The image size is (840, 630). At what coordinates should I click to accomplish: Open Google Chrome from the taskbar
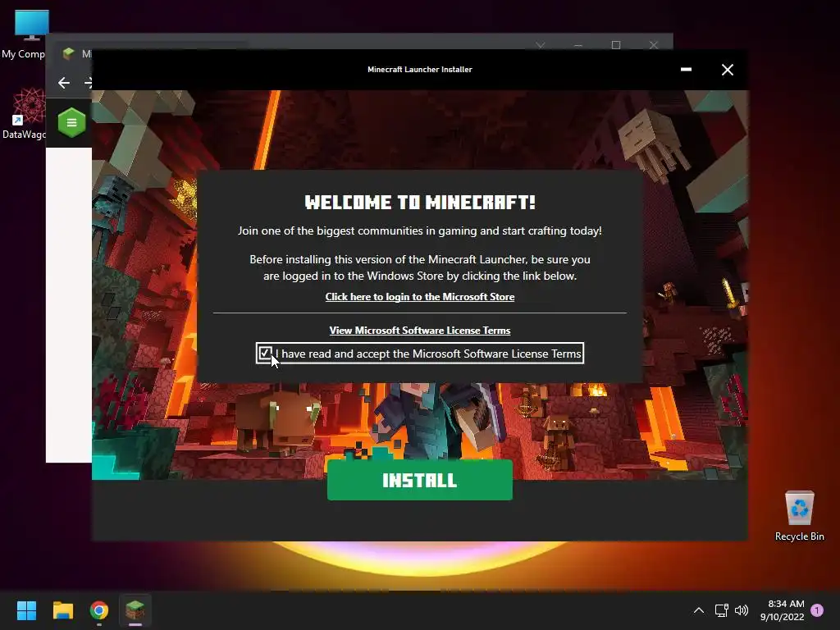click(x=99, y=610)
